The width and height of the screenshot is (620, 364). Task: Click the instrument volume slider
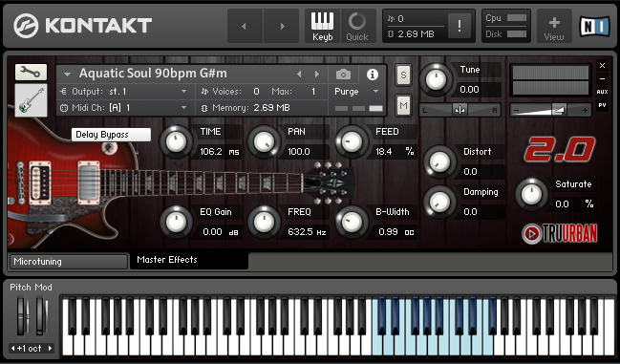550,110
